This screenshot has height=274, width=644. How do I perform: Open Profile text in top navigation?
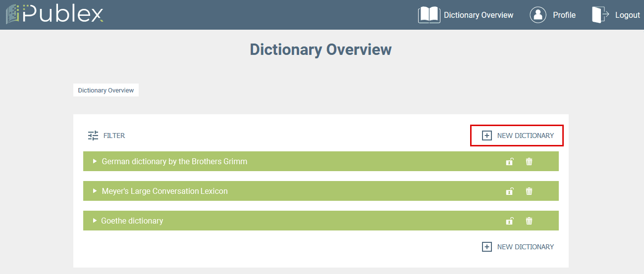[564, 15]
